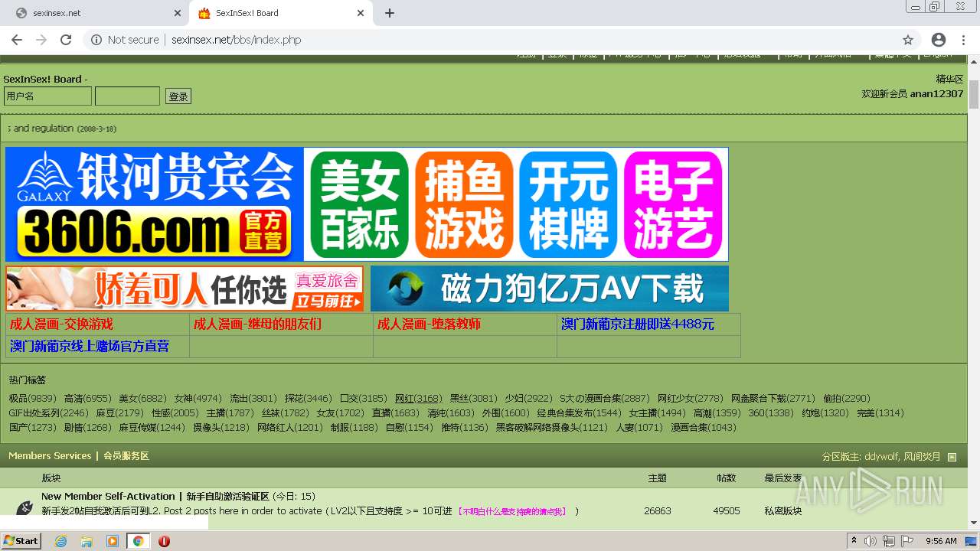Image resolution: width=980 pixels, height=551 pixels.
Task: Bookmark this page with the star icon
Action: click(908, 40)
